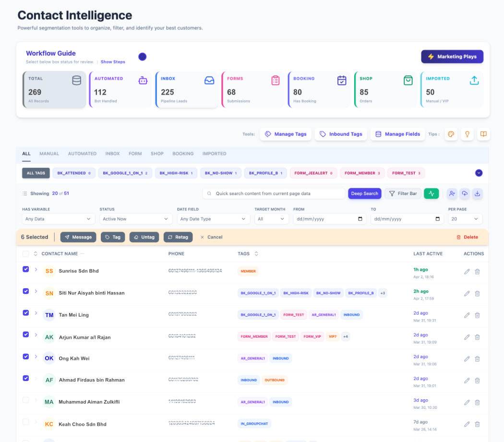Screen dimensions: 504x442
Task: Check the checkbox for Muhammad Aiman Zulkifli
Action: tap(25, 400)
